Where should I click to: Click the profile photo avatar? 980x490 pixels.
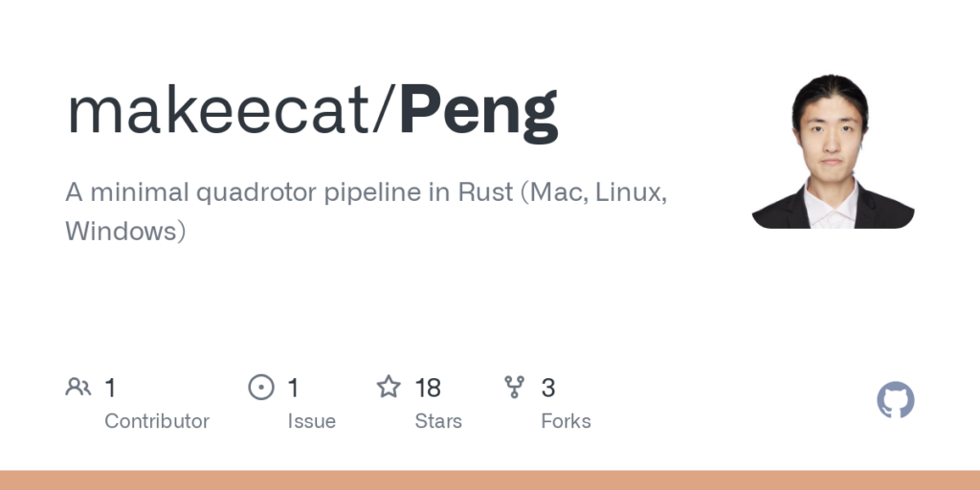pyautogui.click(x=833, y=151)
